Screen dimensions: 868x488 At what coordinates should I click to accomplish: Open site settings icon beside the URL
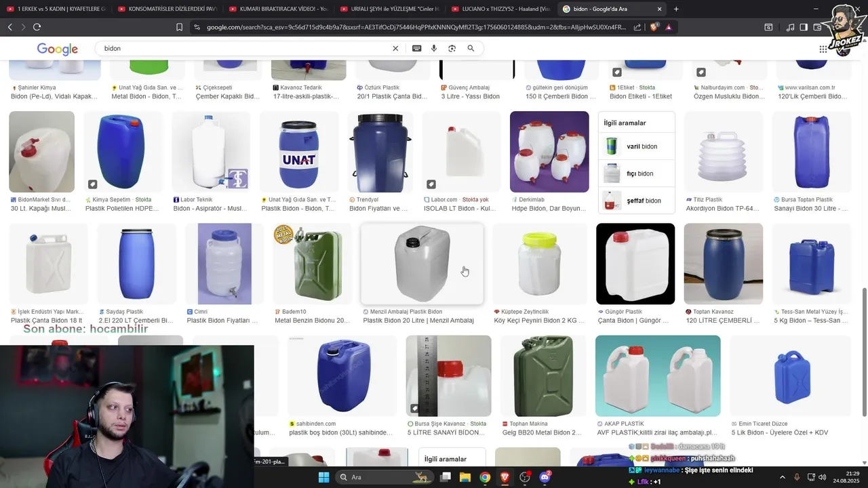[x=197, y=27]
